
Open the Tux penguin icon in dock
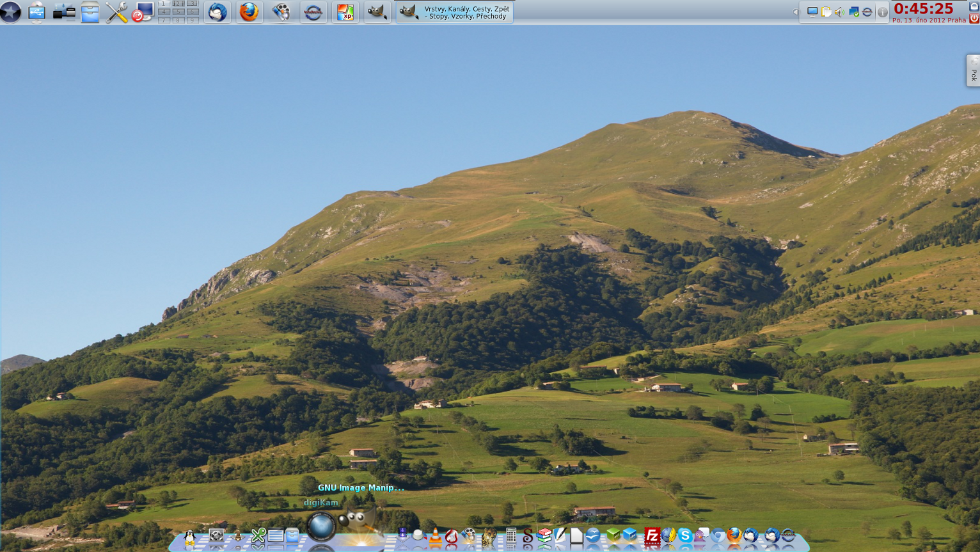[x=190, y=537]
